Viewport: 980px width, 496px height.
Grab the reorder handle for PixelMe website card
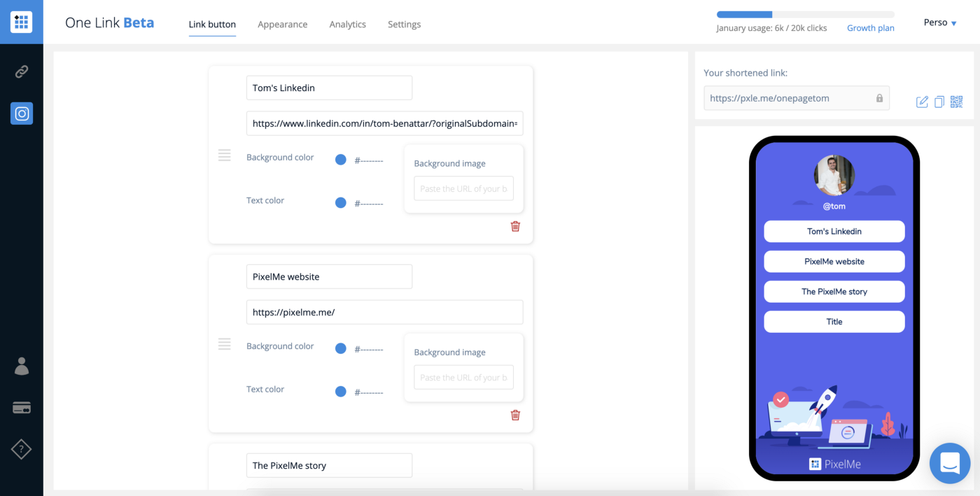pyautogui.click(x=225, y=344)
